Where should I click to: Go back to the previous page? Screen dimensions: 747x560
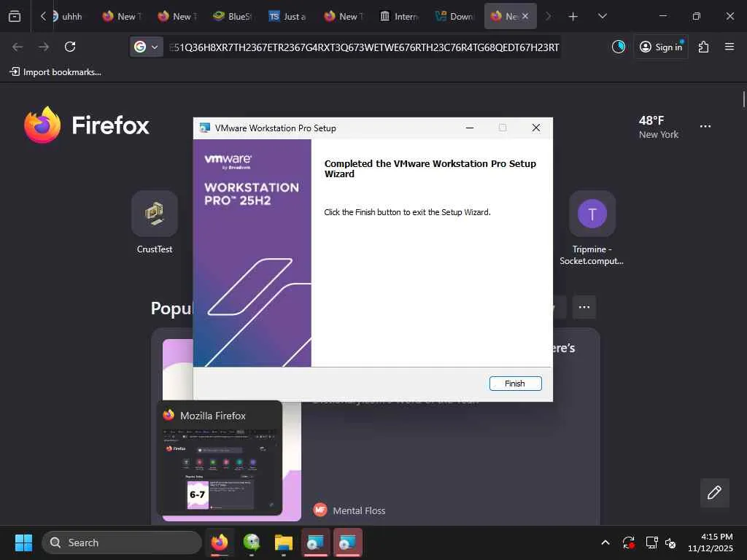18,47
